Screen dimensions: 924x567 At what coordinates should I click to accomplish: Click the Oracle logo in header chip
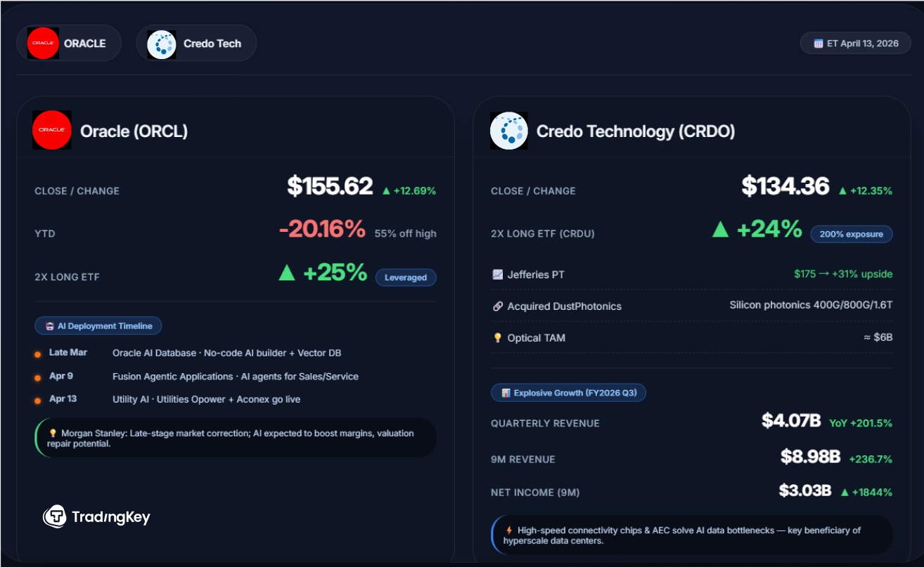click(43, 44)
